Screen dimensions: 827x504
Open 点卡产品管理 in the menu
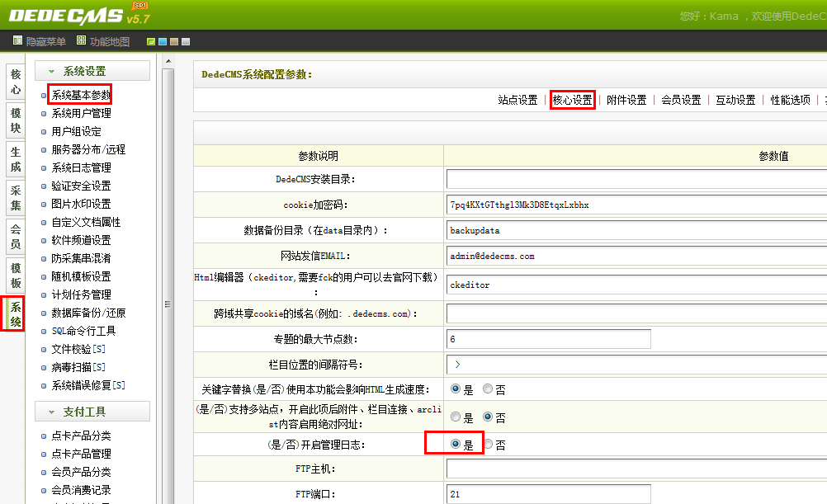coord(81,454)
